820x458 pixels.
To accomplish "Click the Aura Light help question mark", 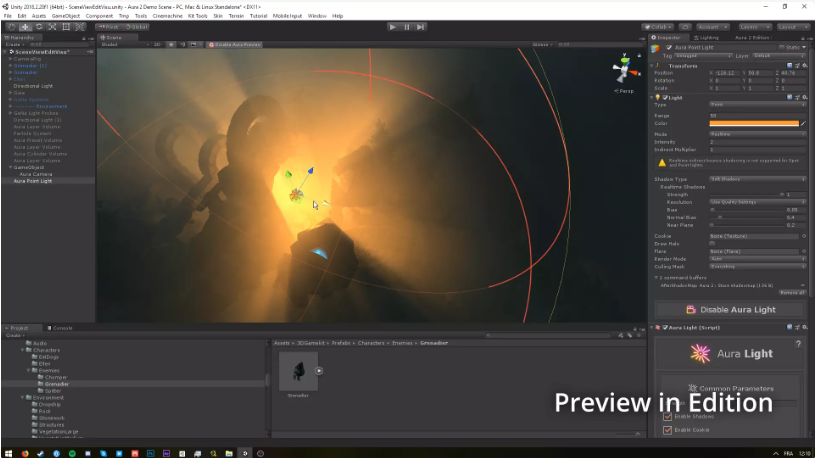I will [x=798, y=344].
